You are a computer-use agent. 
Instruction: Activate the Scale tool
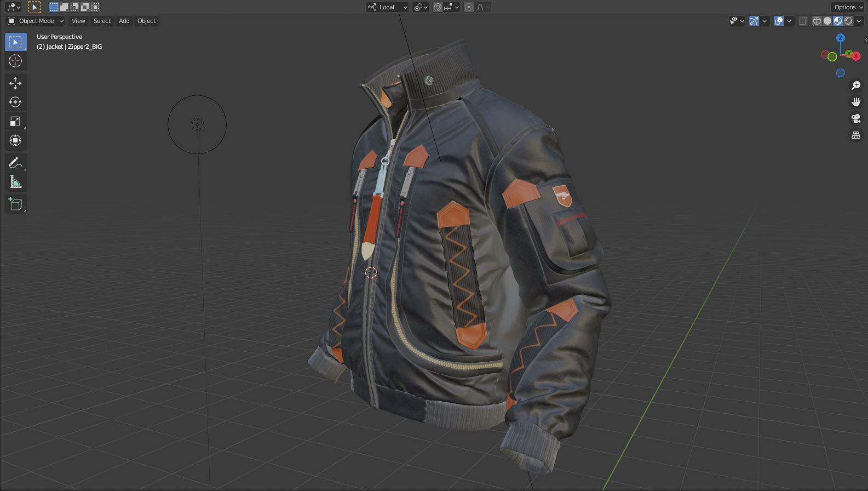pyautogui.click(x=15, y=122)
